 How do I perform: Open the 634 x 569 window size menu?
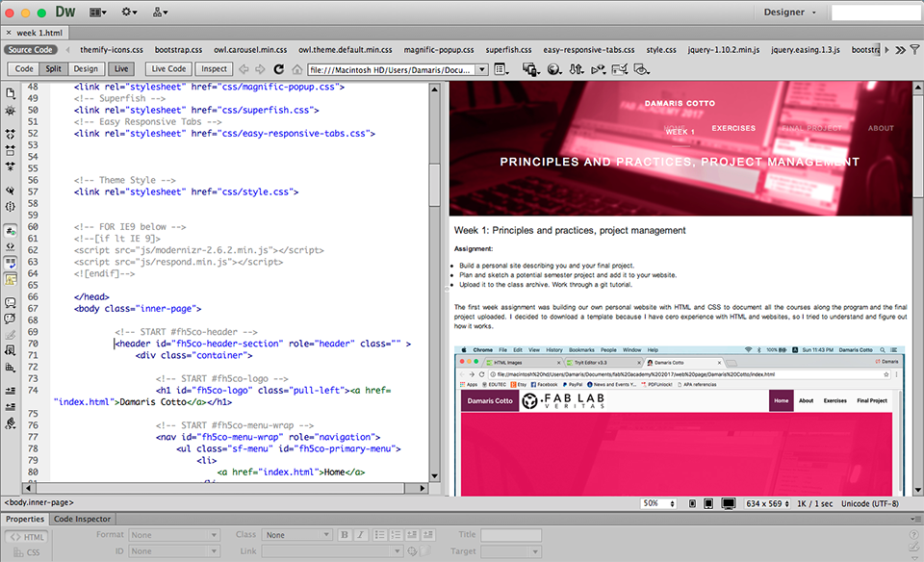(767, 503)
